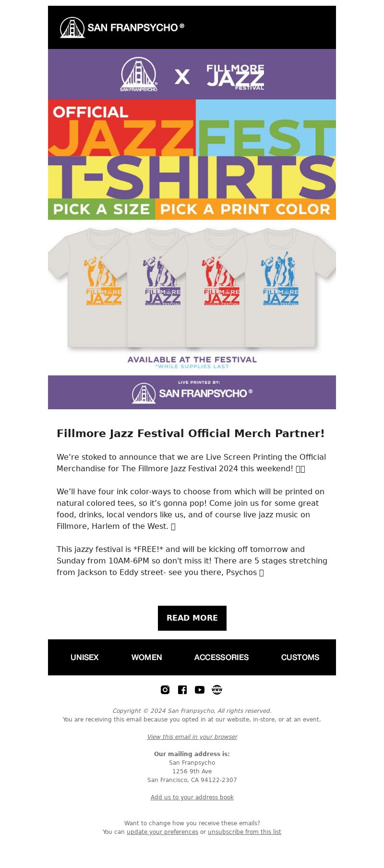This screenshot has height=868, width=384.
Task: Click the Golden Gate bridge logo in purple banner
Action: click(139, 74)
